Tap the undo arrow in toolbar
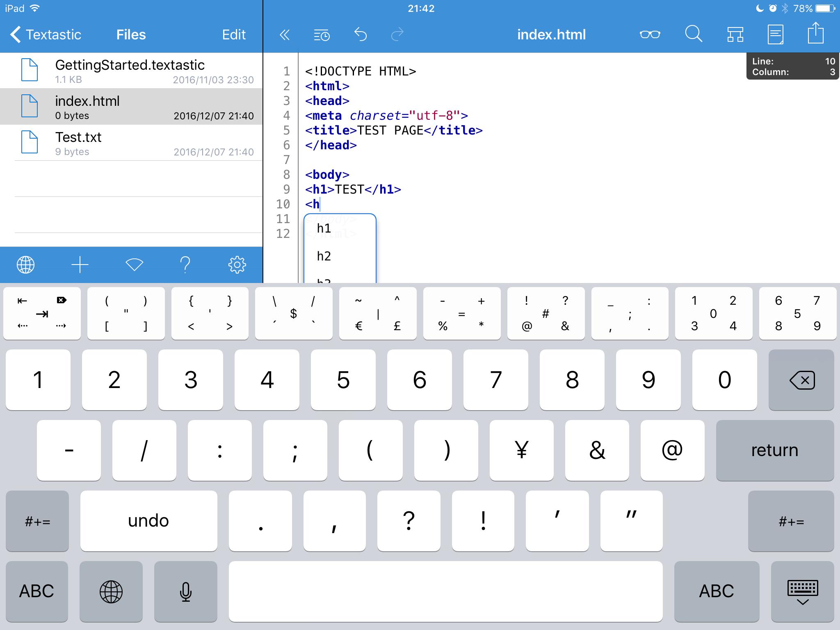 click(360, 35)
